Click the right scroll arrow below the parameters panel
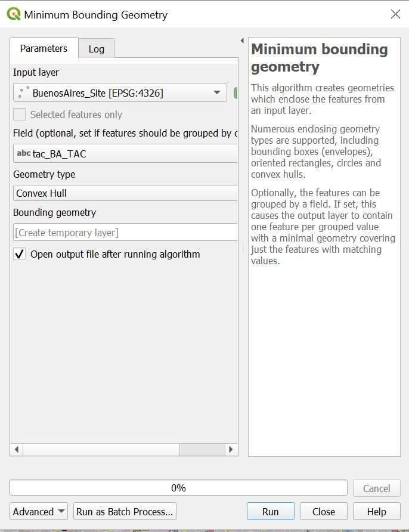 [231, 450]
